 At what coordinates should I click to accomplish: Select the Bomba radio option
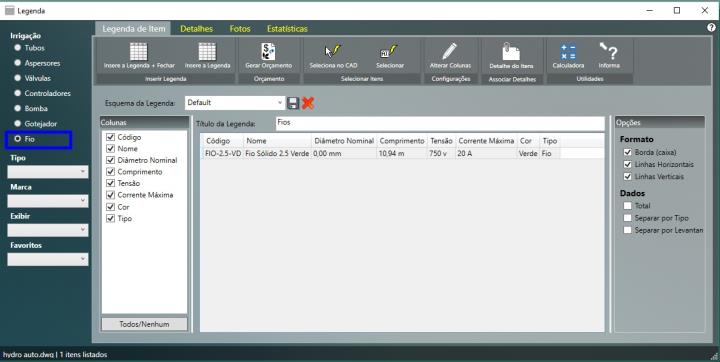point(17,108)
